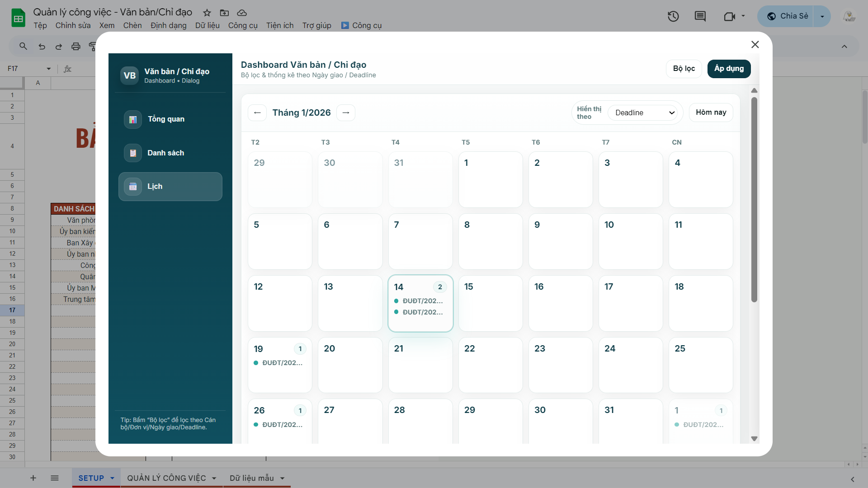868x488 pixels.
Task: Switch to QUẢN LÝ CÔNG VIỆC sheet tab
Action: pyautogui.click(x=166, y=478)
